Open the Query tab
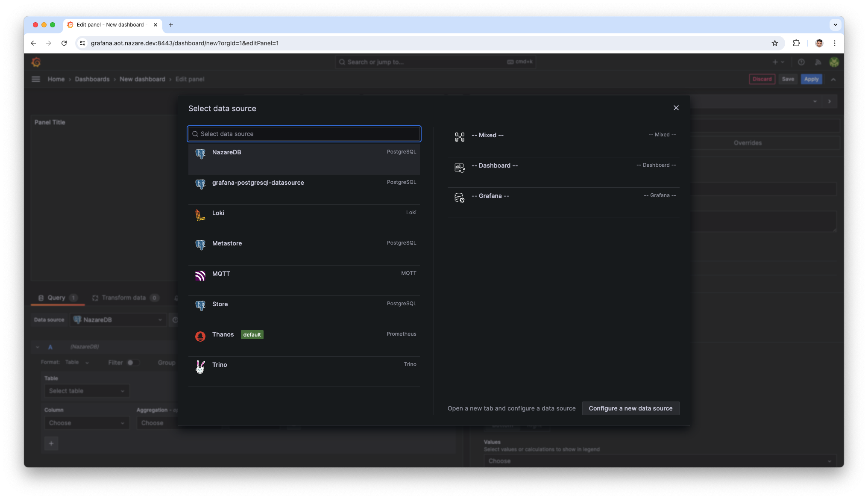 (57, 297)
